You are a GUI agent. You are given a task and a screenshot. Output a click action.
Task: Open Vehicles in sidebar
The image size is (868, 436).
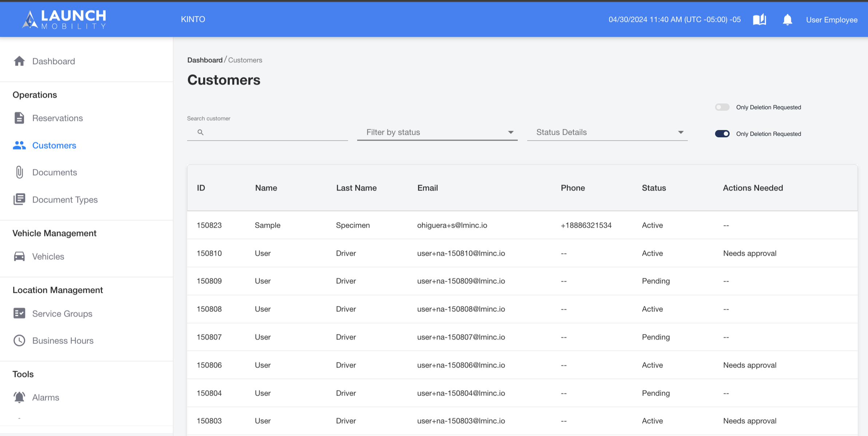[x=48, y=256]
